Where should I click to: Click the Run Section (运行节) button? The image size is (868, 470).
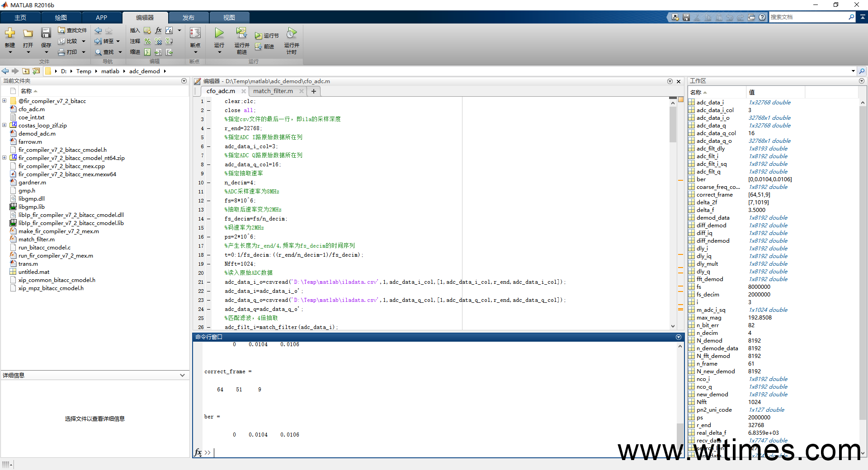point(267,36)
